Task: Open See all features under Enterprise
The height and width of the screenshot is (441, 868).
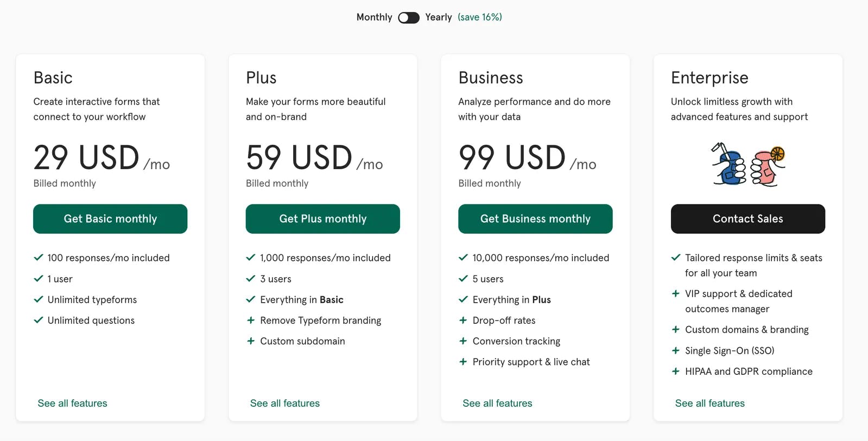Action: [709, 404]
